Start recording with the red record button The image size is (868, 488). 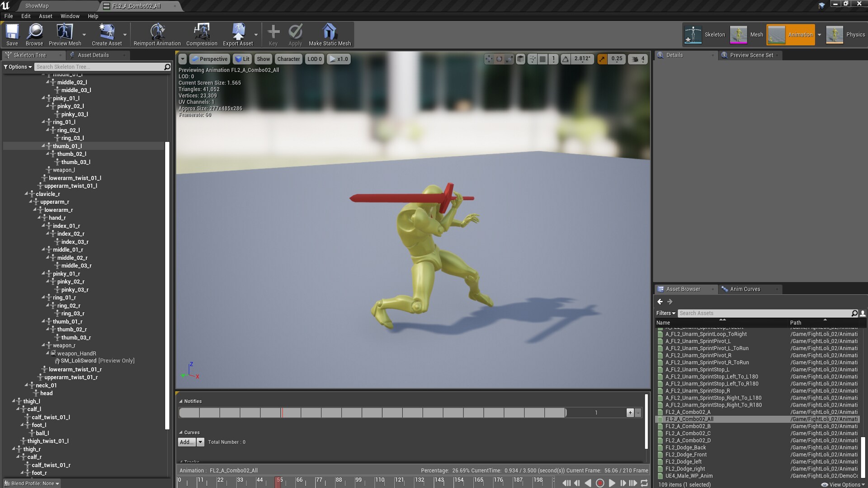(x=600, y=483)
